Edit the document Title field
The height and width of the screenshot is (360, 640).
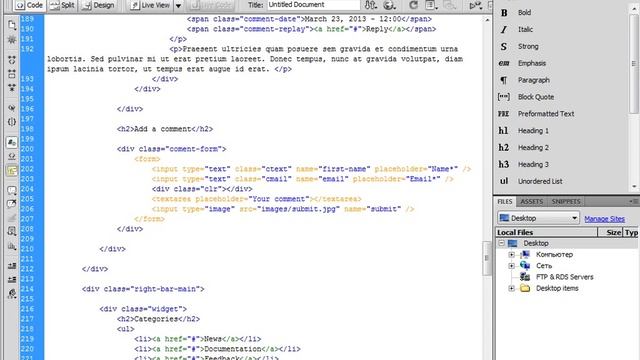[313, 5]
